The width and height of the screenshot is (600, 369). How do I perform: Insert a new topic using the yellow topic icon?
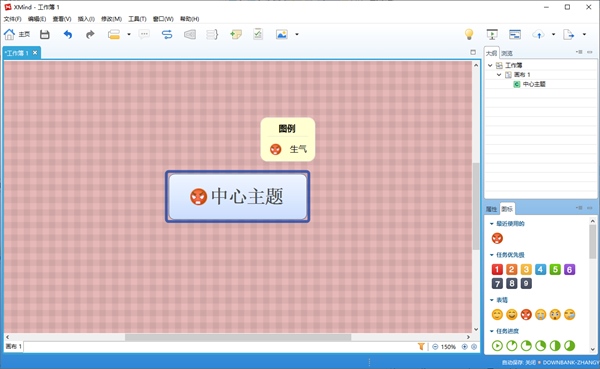[x=114, y=34]
